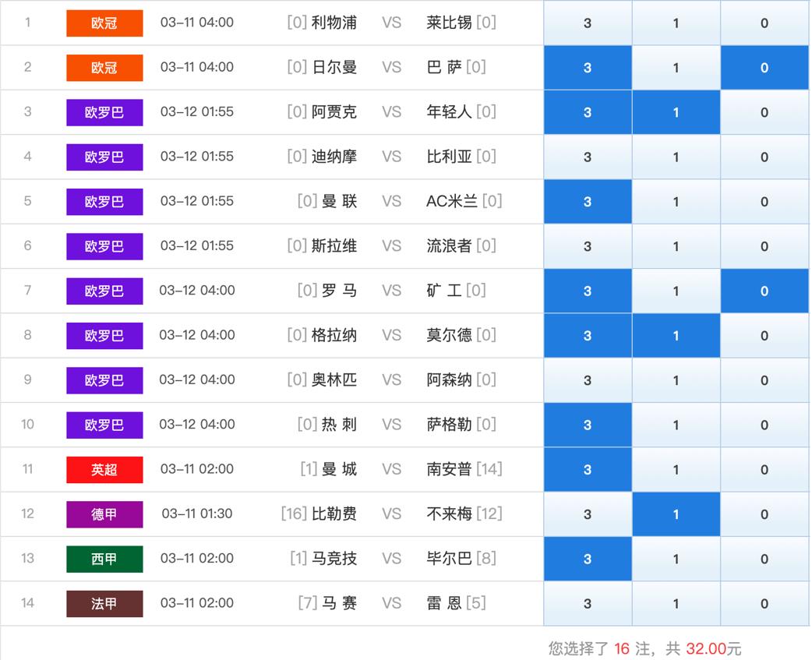This screenshot has height=660, width=812.
Task: Click the purple 德甲 league tag
Action: tap(104, 514)
